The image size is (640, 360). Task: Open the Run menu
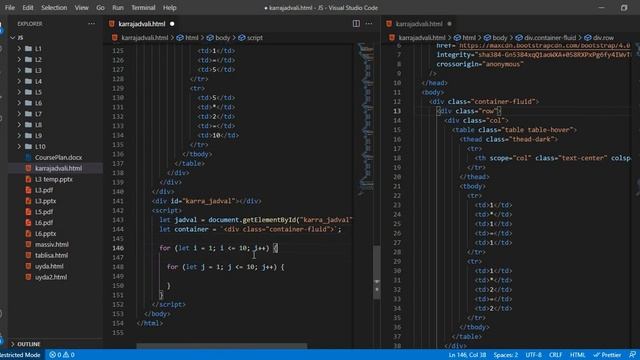coord(118,8)
